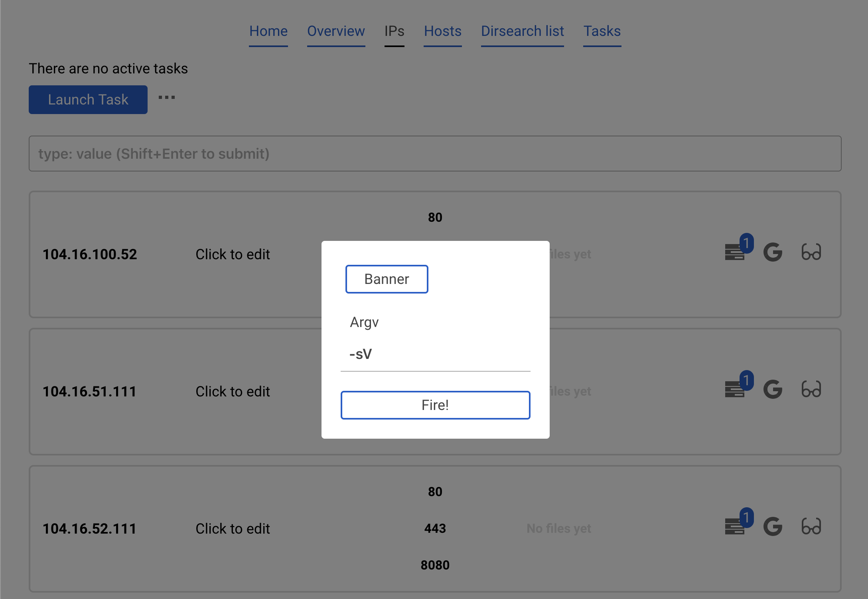The image size is (868, 599).
Task: Open the Dirsearch list tab
Action: (x=522, y=31)
